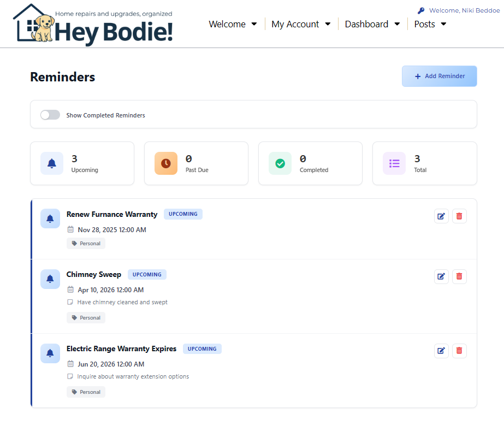Click the green checkmark icon on Completed card
This screenshot has height=437, width=504.
(x=280, y=163)
